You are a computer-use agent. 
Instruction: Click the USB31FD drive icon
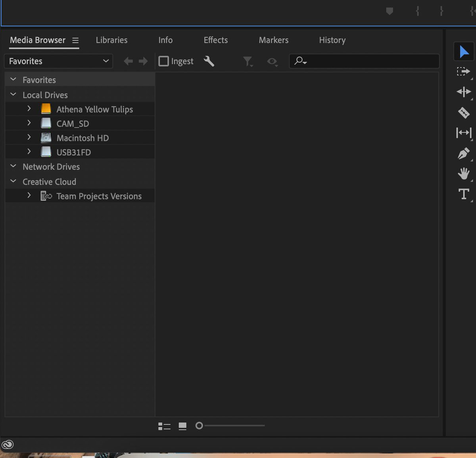pos(46,152)
